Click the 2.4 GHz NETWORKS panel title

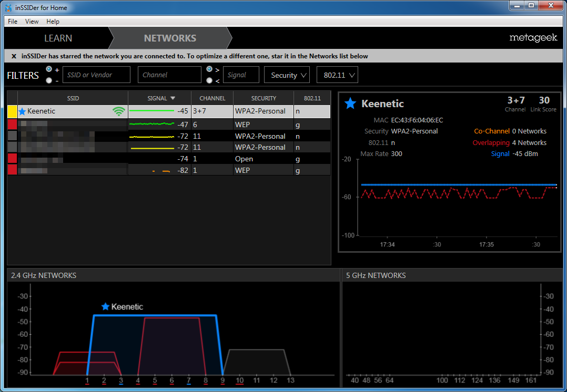tap(43, 275)
